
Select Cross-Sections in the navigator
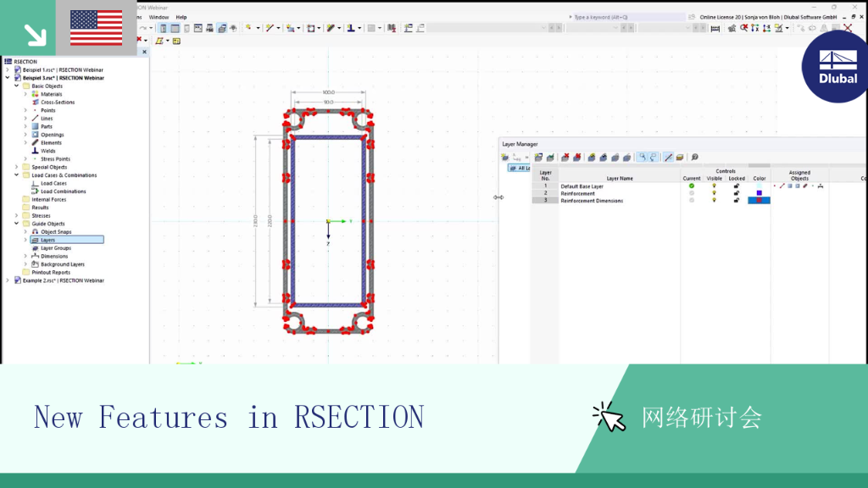58,103
